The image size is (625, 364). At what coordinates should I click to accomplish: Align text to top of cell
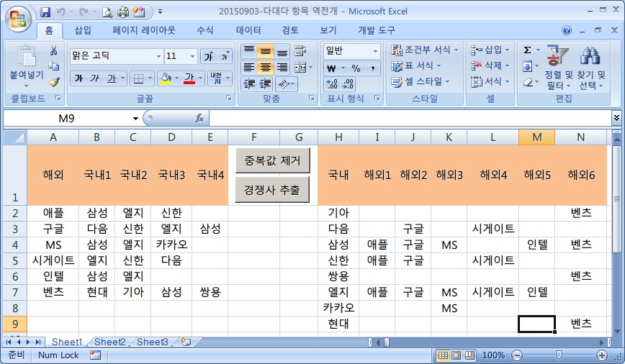pyautogui.click(x=249, y=50)
